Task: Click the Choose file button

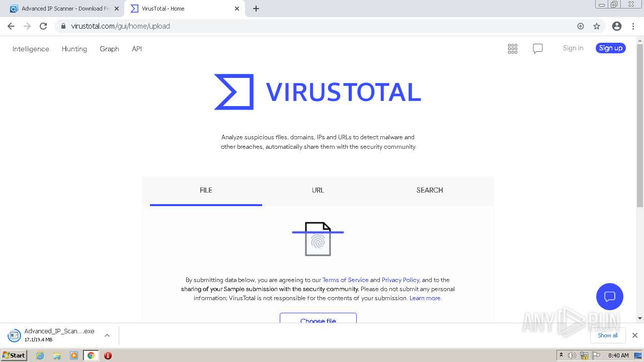Action: tap(318, 318)
